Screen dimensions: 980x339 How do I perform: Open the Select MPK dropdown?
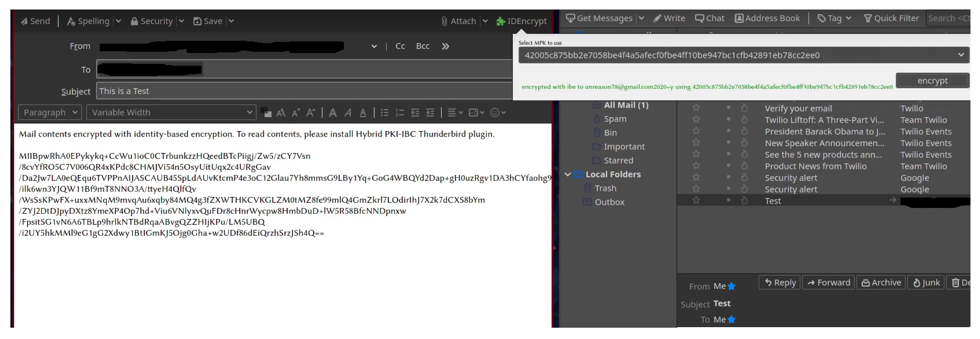[x=961, y=55]
